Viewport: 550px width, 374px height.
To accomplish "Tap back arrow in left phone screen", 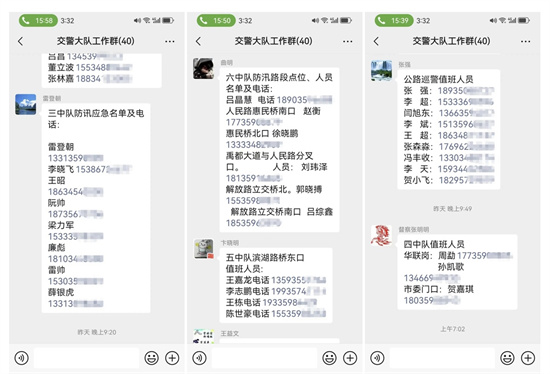I will [20, 41].
